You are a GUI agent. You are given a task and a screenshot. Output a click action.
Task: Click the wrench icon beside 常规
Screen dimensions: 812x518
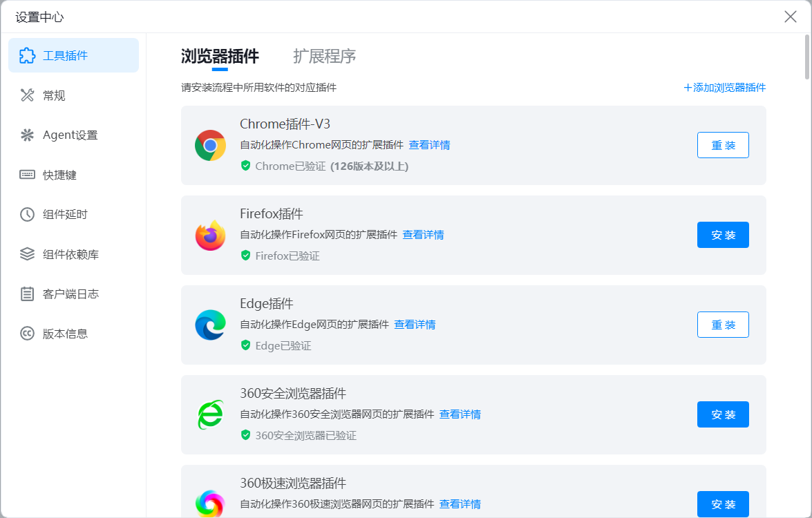coord(27,95)
